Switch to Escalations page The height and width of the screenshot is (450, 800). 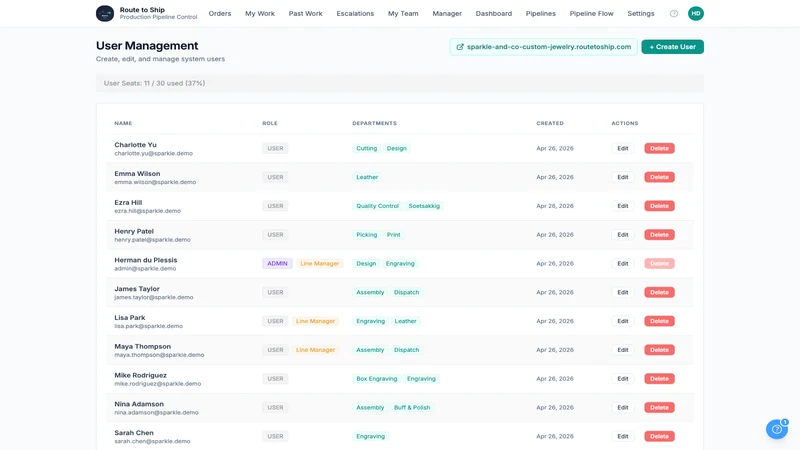tap(355, 14)
